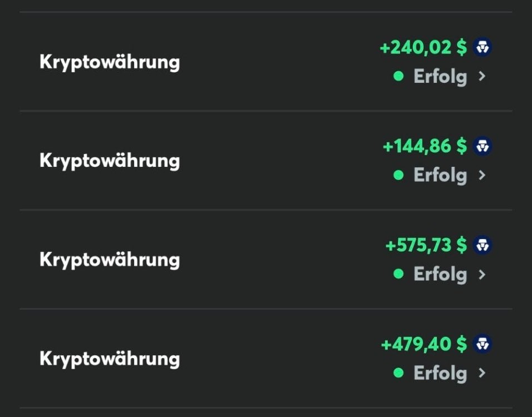The width and height of the screenshot is (532, 417).
Task: Open the first Kryptowährung entry label
Action: coord(110,62)
